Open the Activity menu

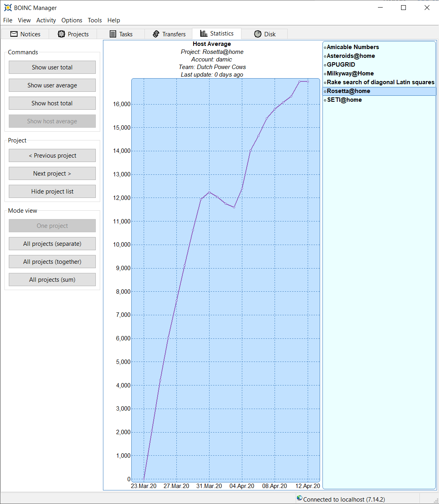click(x=46, y=20)
